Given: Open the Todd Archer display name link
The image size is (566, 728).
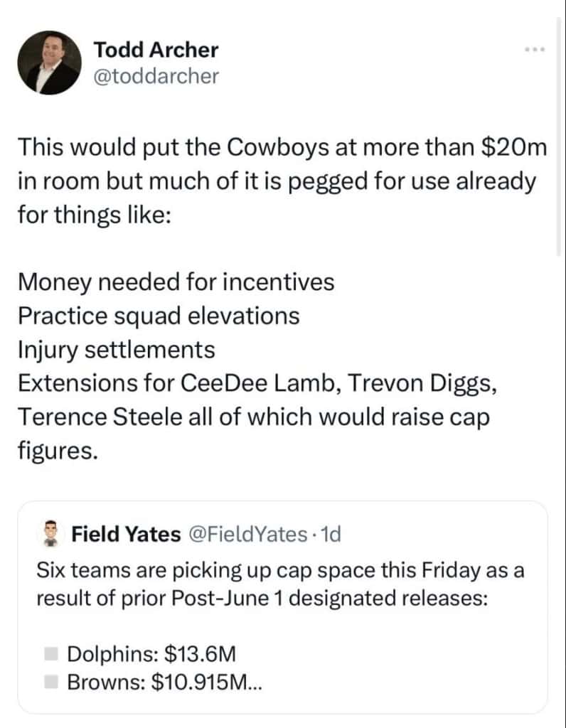Looking at the screenshot, I should click(x=156, y=50).
